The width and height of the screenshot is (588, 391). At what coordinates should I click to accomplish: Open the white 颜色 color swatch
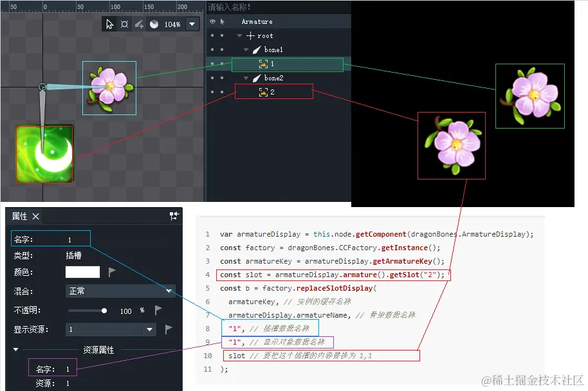coord(82,272)
